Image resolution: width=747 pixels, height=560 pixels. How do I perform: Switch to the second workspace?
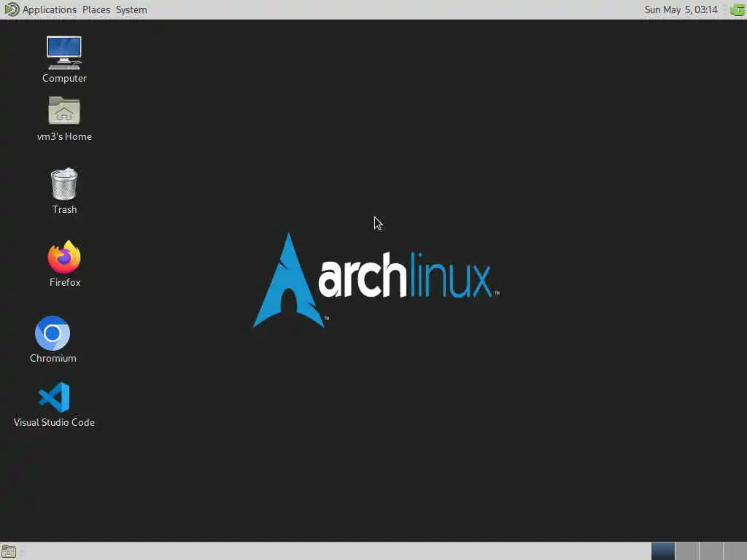coord(686,551)
